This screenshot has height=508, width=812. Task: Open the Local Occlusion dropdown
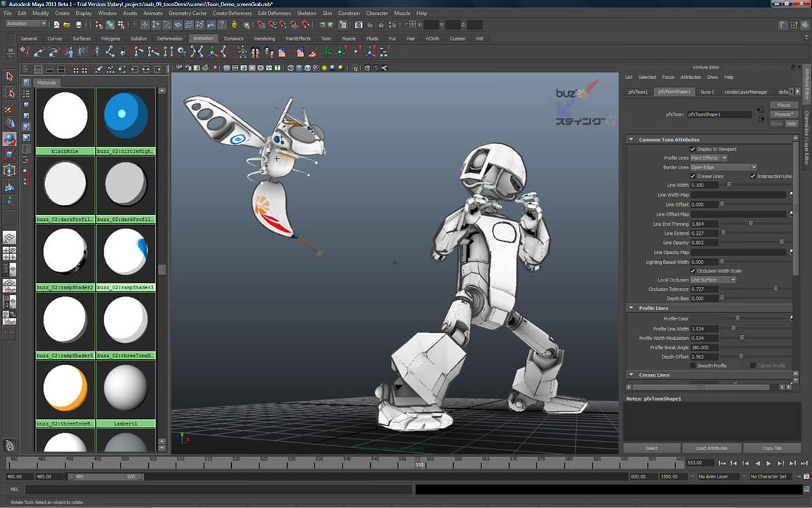point(713,279)
